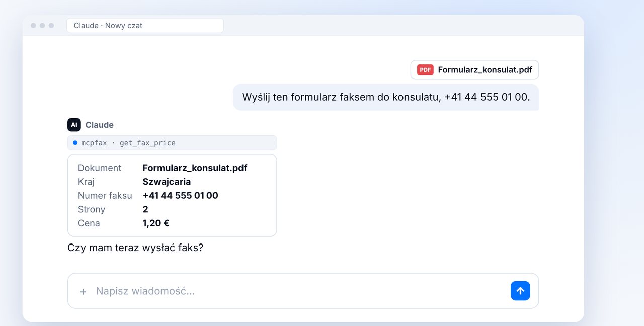Viewport: 644px width, 326px height.
Task: Click the fax number value +41 44 555 01 00 in the card
Action: point(181,195)
